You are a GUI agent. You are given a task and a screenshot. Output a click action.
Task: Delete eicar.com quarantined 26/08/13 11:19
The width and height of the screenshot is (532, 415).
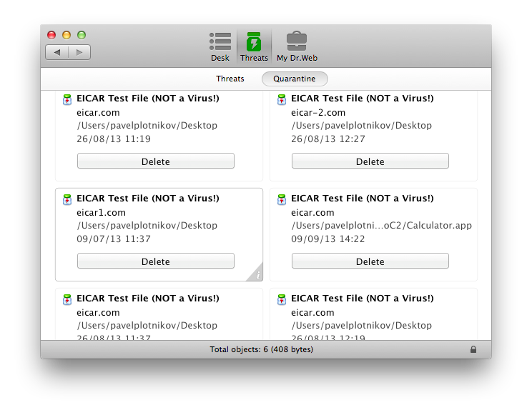[x=156, y=161]
